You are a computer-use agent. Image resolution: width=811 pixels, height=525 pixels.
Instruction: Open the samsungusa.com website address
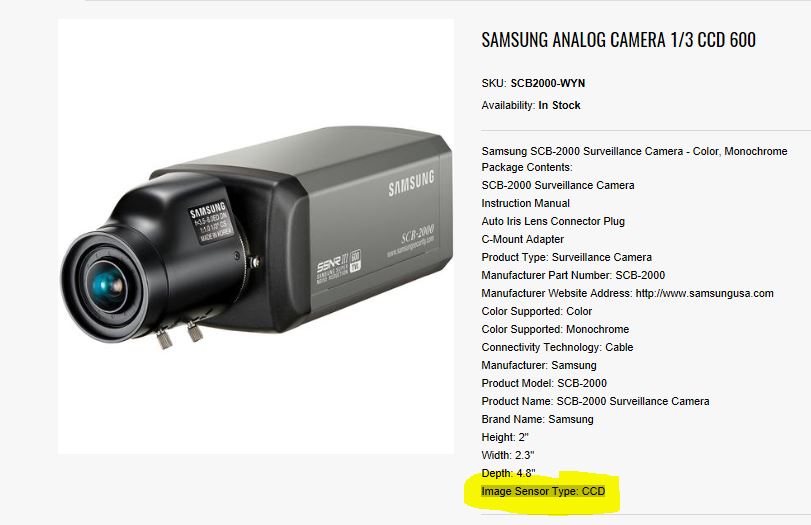click(704, 293)
